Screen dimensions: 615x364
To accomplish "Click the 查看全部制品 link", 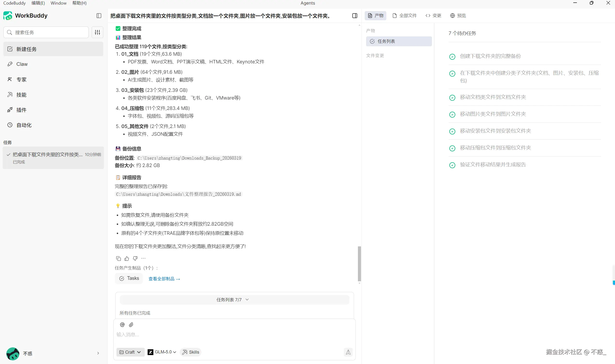I will click(x=164, y=279).
